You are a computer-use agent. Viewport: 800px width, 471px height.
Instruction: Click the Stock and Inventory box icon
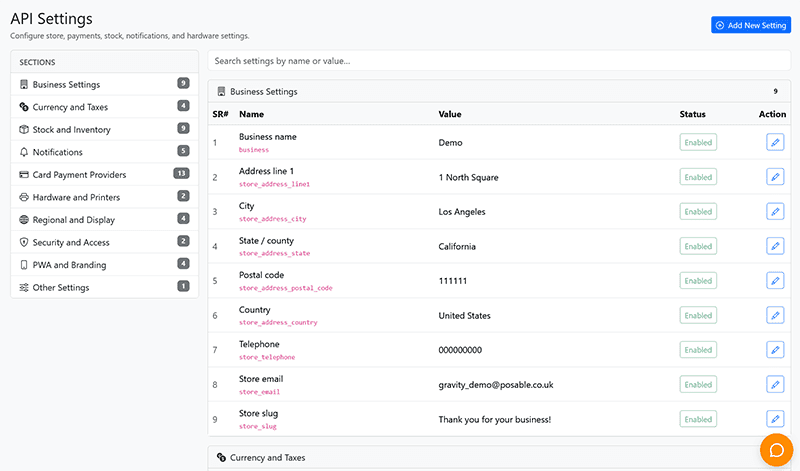[24, 130]
